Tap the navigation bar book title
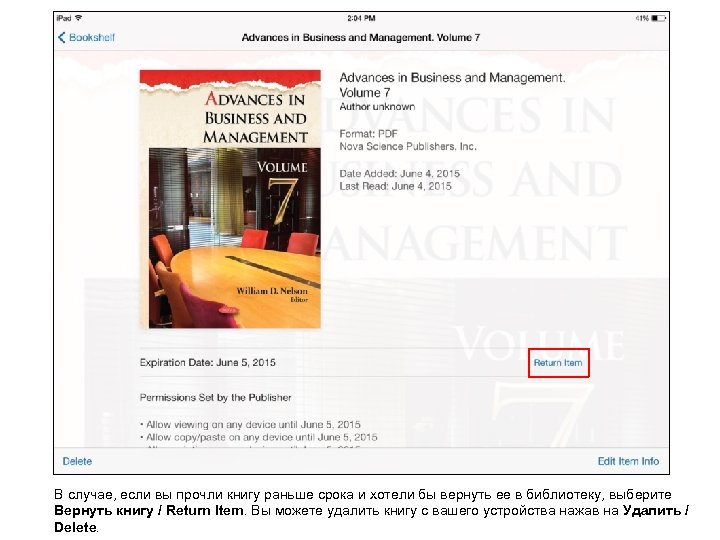720x540 pixels. (361, 38)
